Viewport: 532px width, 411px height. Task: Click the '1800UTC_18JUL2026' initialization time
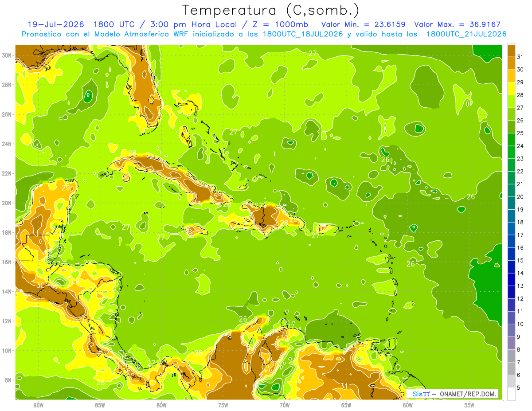[x=302, y=34]
